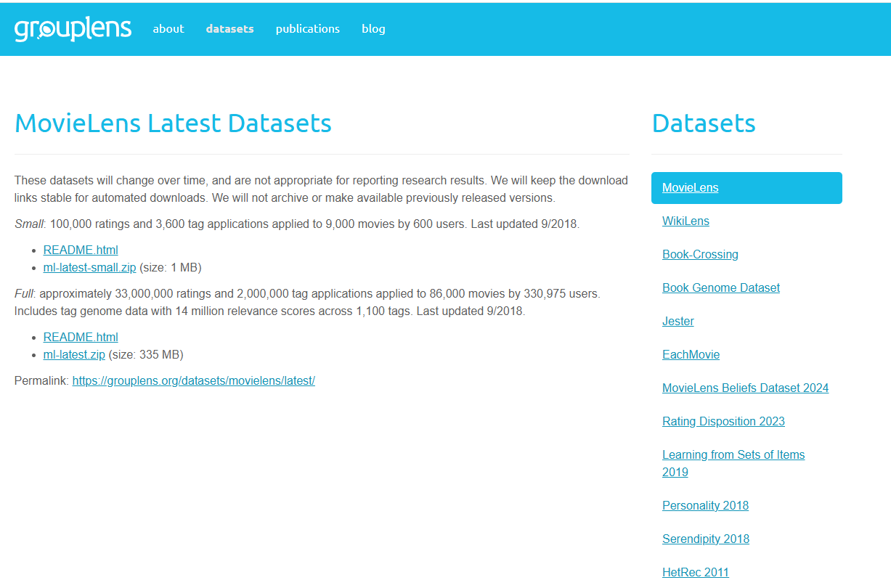
Task: Open the Book-Crossing dataset link
Action: 700,254
